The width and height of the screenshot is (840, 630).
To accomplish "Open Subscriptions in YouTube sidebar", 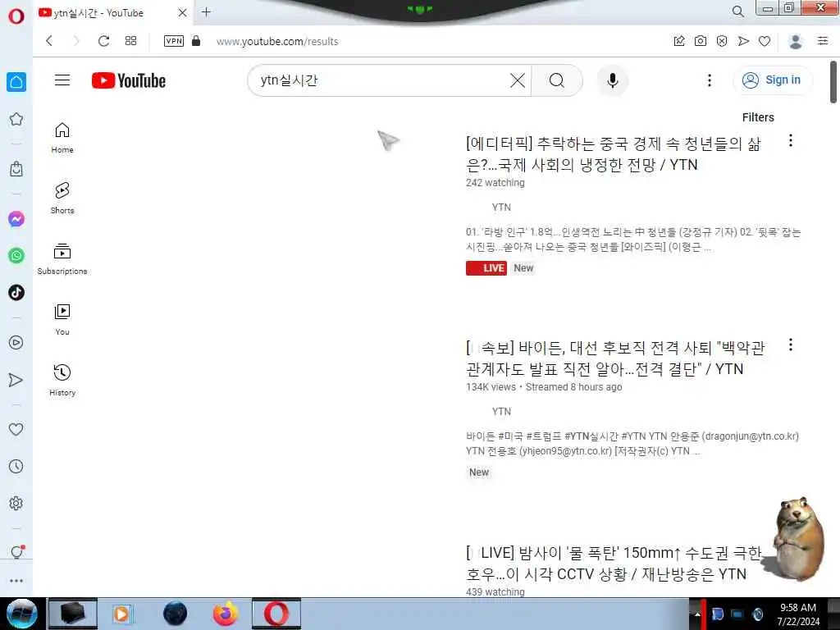I will [x=62, y=258].
